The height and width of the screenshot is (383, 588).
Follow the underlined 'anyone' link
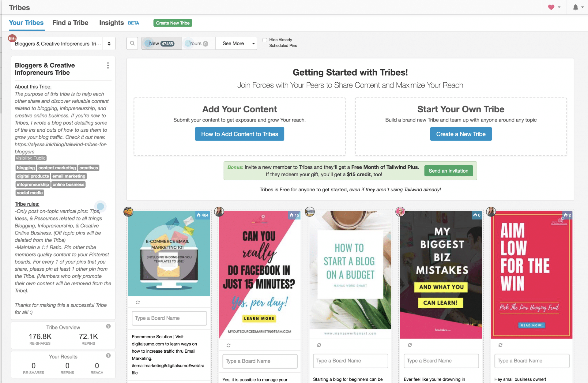coord(307,190)
